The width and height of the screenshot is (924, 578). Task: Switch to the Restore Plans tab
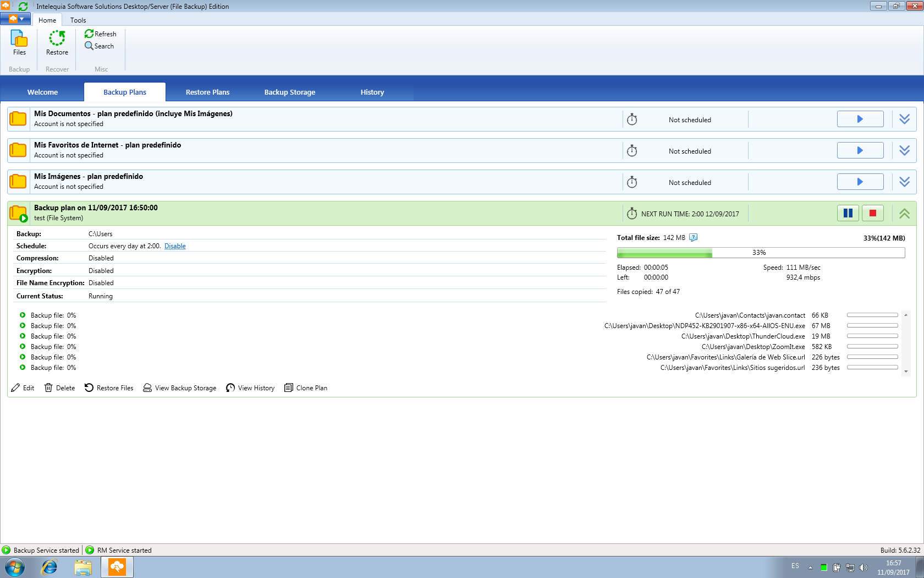[207, 92]
